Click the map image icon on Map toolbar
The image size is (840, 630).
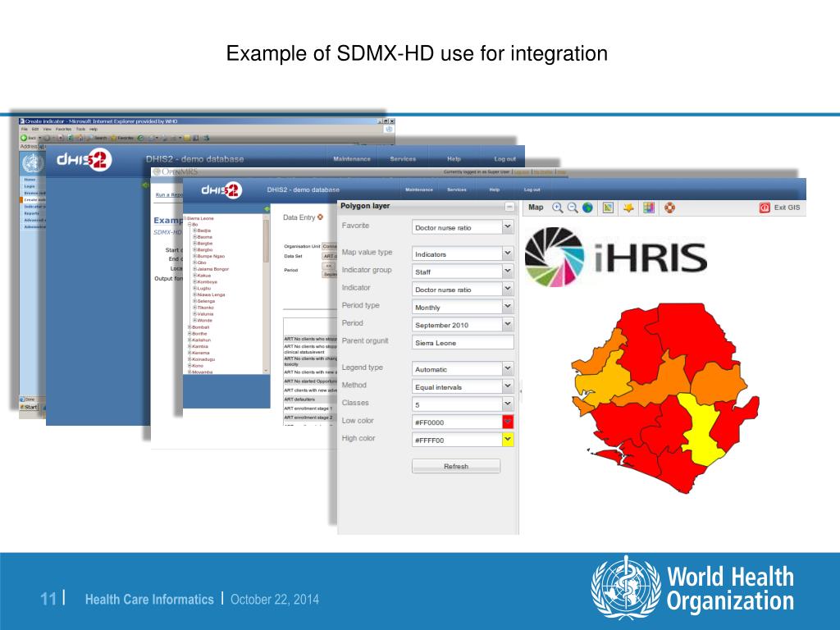[x=608, y=208]
